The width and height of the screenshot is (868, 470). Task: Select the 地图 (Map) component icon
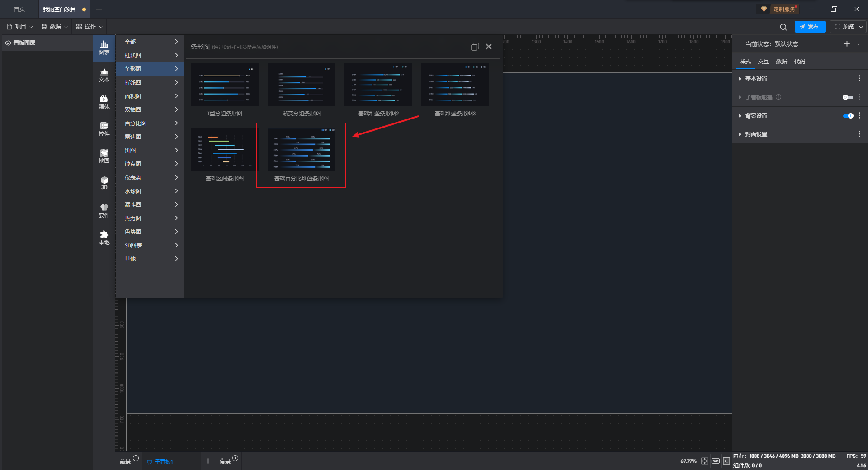point(104,156)
